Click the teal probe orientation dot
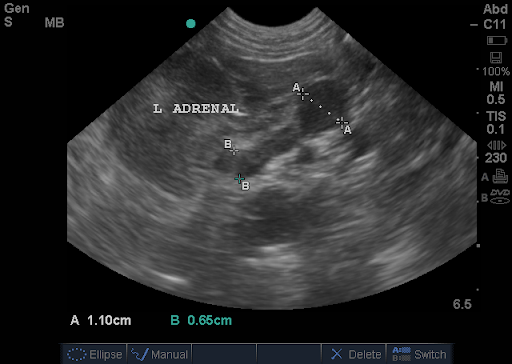This screenshot has width=512, height=364. 191,24
